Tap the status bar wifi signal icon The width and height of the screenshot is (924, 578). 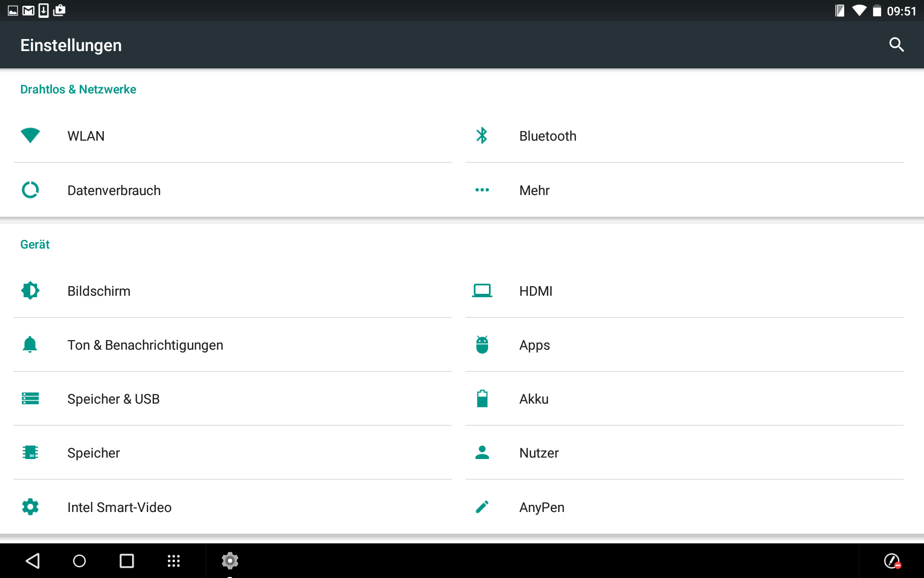point(859,11)
